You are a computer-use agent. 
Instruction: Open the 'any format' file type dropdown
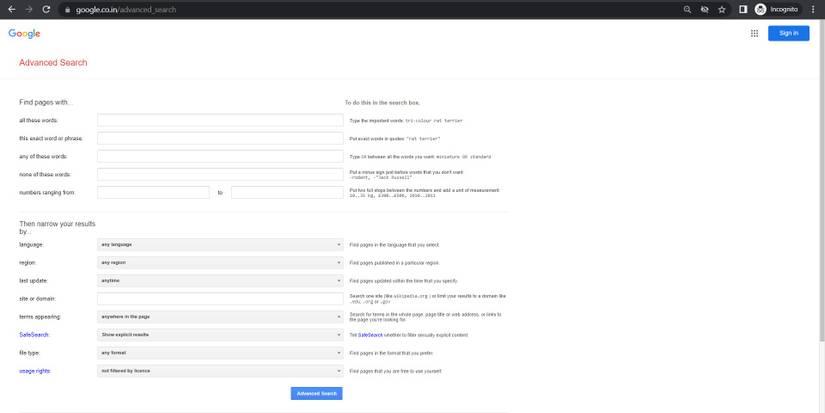220,352
